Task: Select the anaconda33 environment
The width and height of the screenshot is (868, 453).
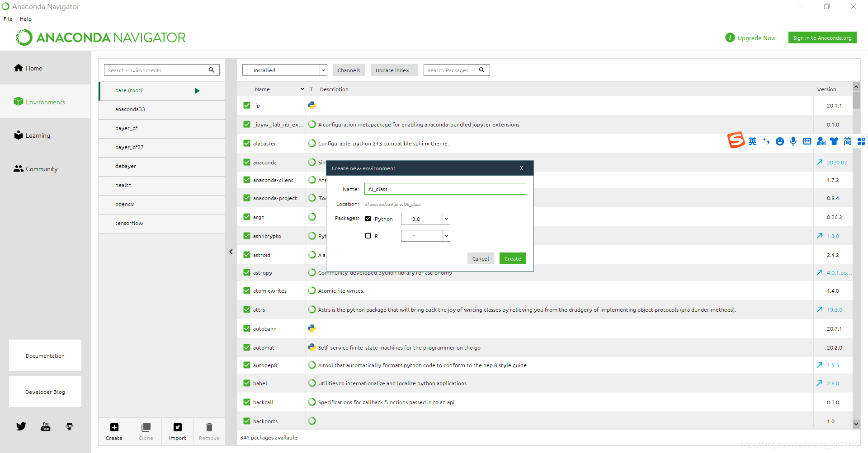Action: point(162,109)
